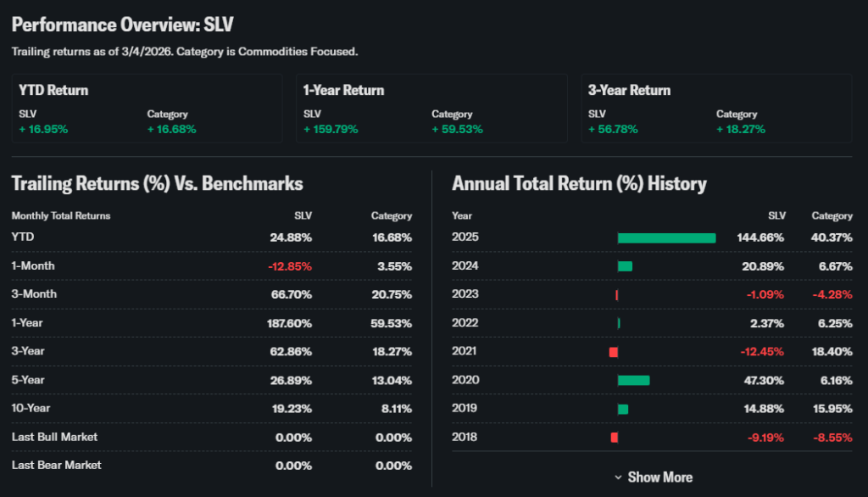
Task: Click the chevron icon beside Show More
Action: click(618, 477)
